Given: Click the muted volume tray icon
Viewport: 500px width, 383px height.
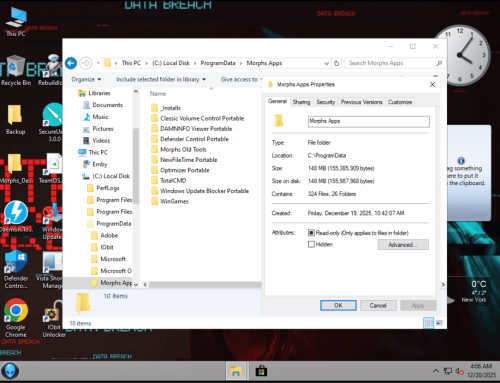Looking at the screenshot, I should (459, 371).
